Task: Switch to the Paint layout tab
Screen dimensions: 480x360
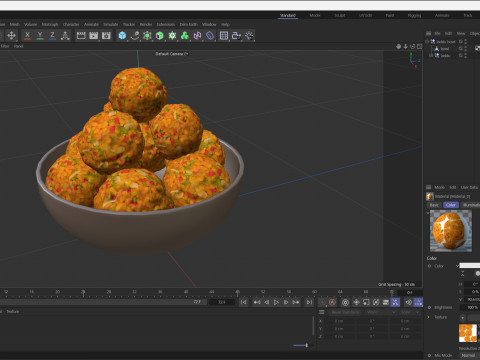Action: 390,15
